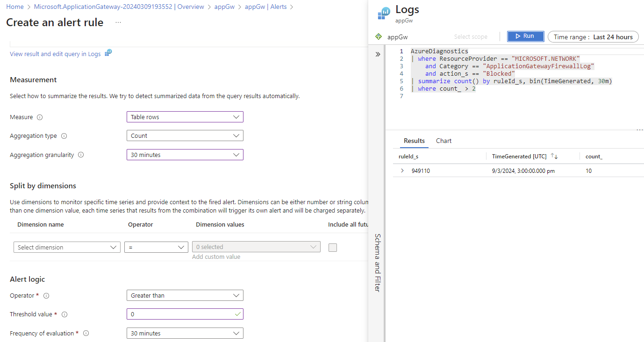The width and height of the screenshot is (644, 342).
Task: Switch to the Results tab
Action: [414, 141]
